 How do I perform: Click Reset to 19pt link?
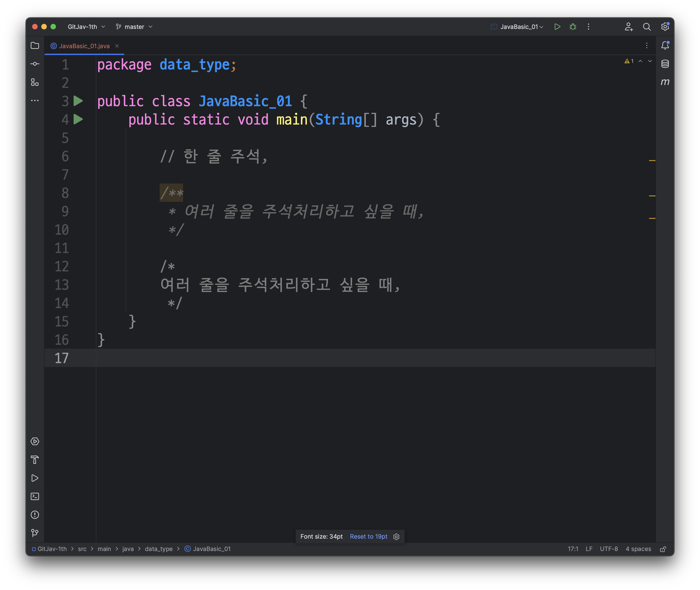[368, 537]
